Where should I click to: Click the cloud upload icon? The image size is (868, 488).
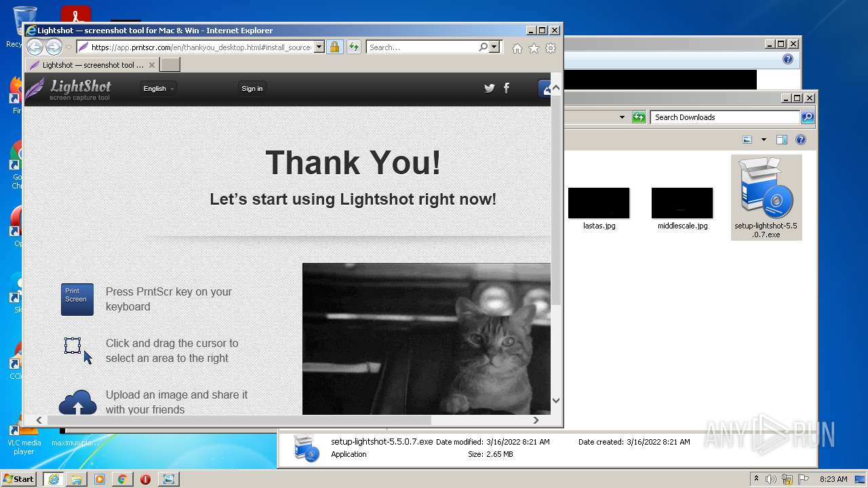[77, 402]
